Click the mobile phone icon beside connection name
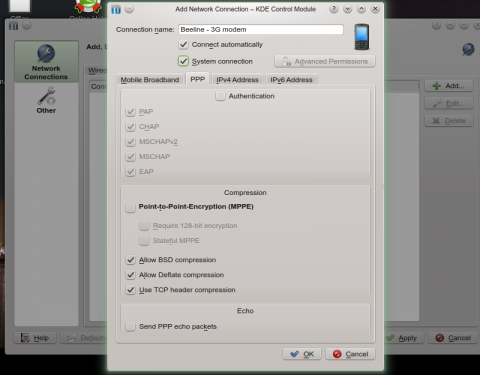480x375 pixels. click(362, 37)
